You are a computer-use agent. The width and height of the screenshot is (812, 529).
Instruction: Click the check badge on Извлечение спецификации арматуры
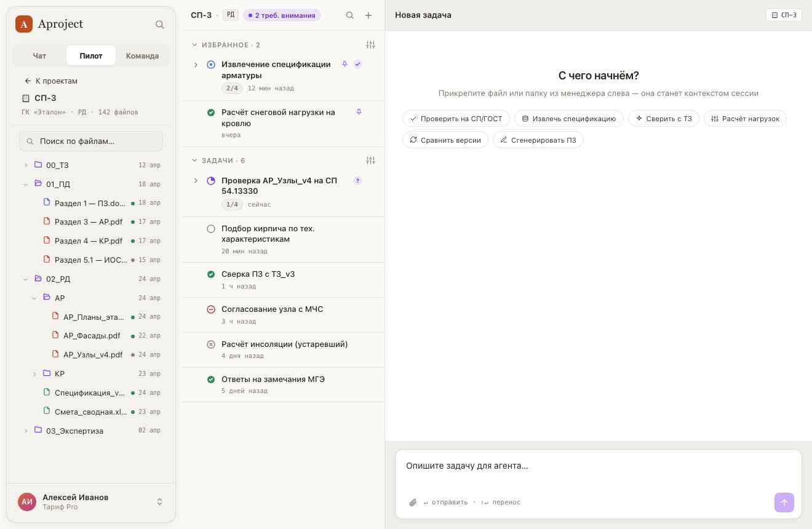point(358,64)
